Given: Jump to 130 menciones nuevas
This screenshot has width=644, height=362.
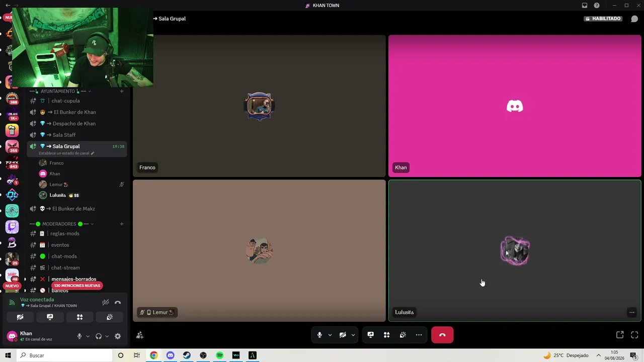Looking at the screenshot, I should coord(77,286).
